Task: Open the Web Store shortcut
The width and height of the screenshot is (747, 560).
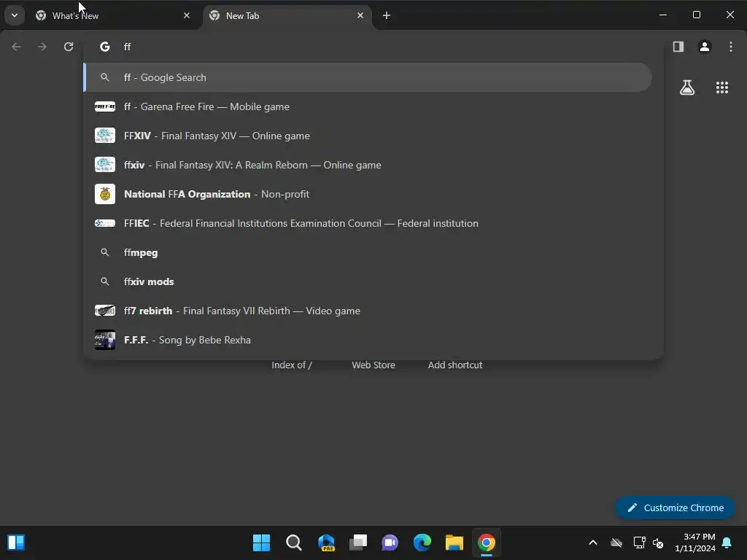Action: (x=373, y=365)
